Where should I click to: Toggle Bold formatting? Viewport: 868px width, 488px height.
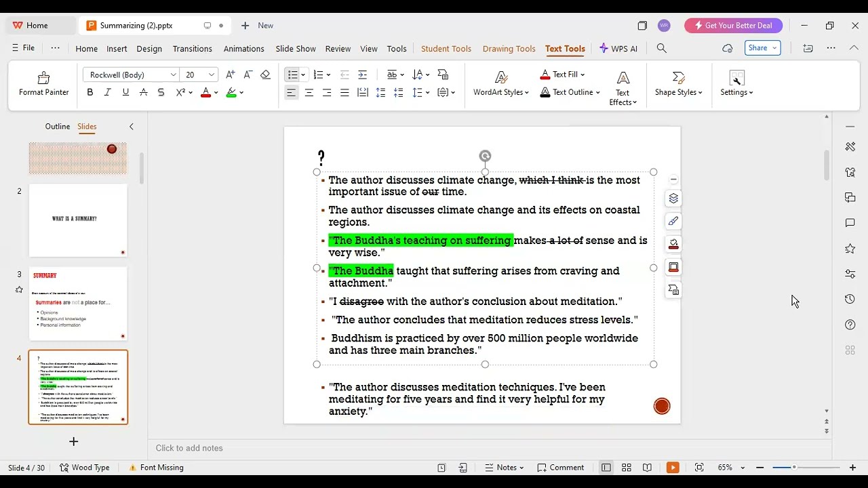[x=90, y=92]
